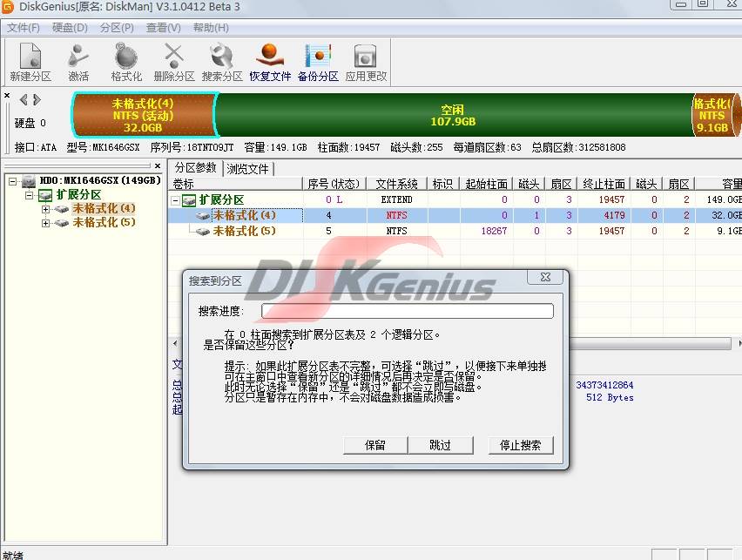Click the 标识 column header
This screenshot has height=560, width=742.
[x=443, y=184]
